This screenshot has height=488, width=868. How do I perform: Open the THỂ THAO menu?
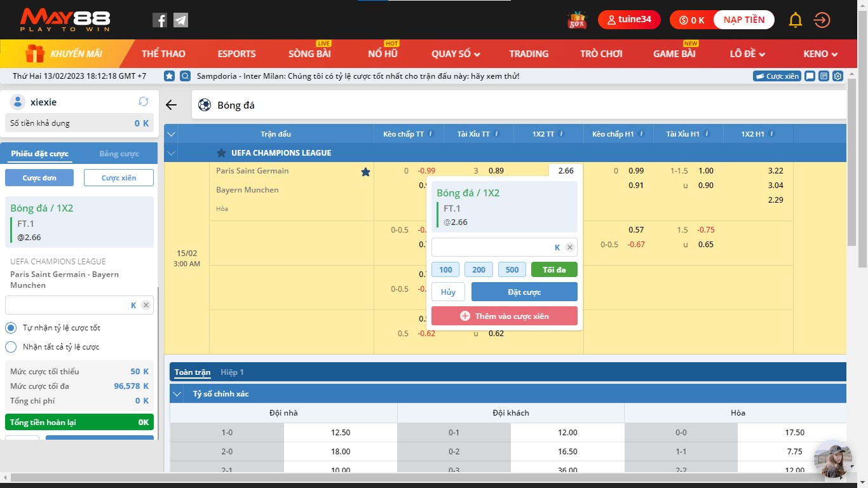163,54
